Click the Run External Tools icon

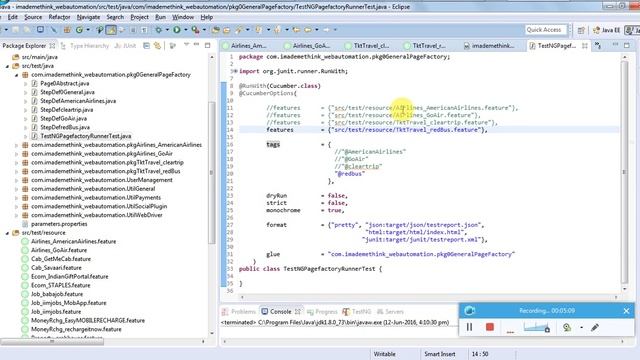point(196,30)
